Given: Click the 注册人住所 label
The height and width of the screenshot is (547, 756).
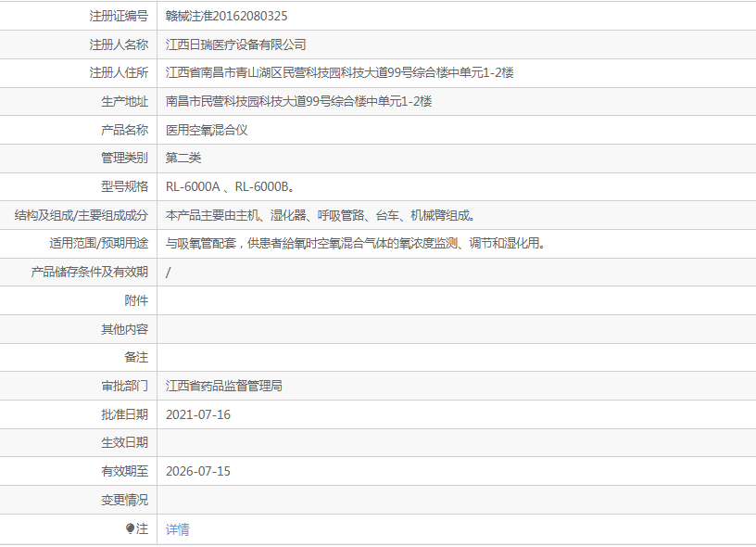Looking at the screenshot, I should [119, 73].
